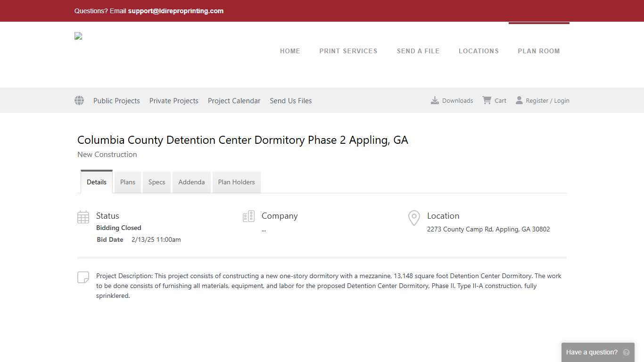Click the support@ldireproprinting.com email link
The height and width of the screenshot is (362, 644).
[x=175, y=11]
